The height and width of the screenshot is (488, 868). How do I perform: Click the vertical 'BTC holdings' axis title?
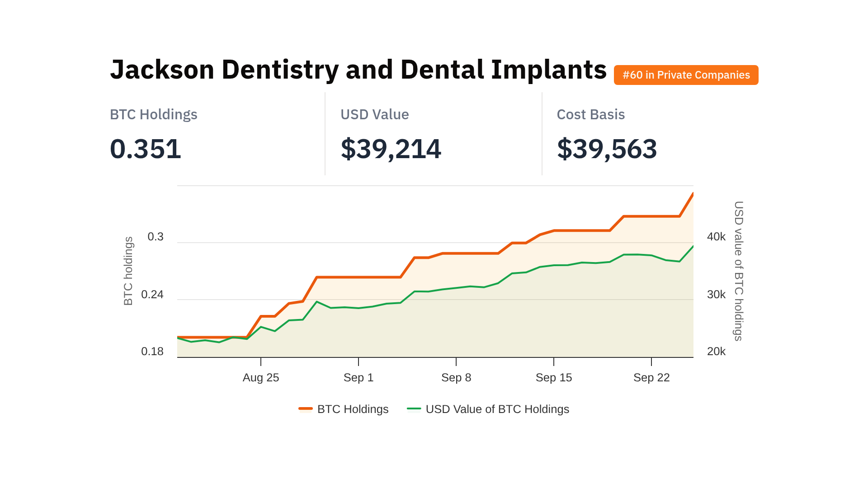pyautogui.click(x=128, y=271)
